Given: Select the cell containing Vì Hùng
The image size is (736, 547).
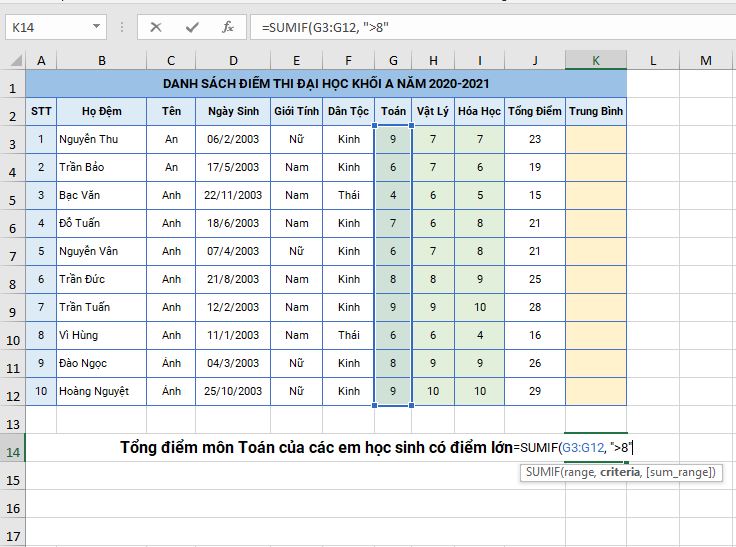Looking at the screenshot, I should (102, 336).
